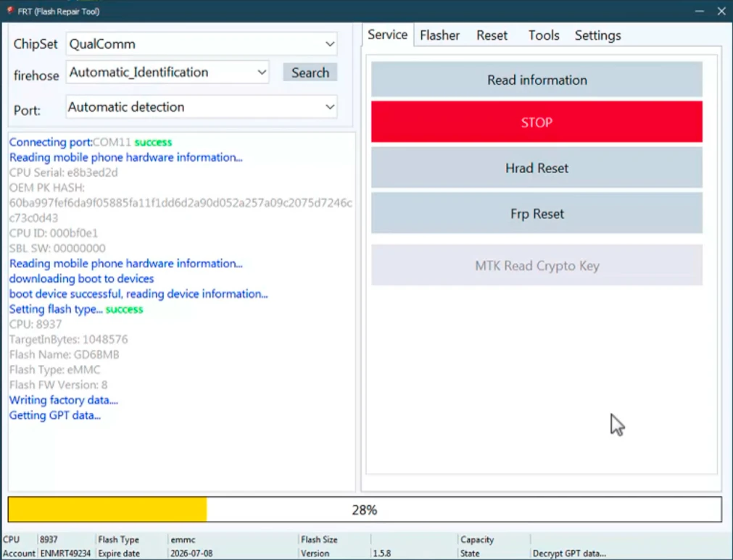Open the Settings tab

tap(597, 35)
